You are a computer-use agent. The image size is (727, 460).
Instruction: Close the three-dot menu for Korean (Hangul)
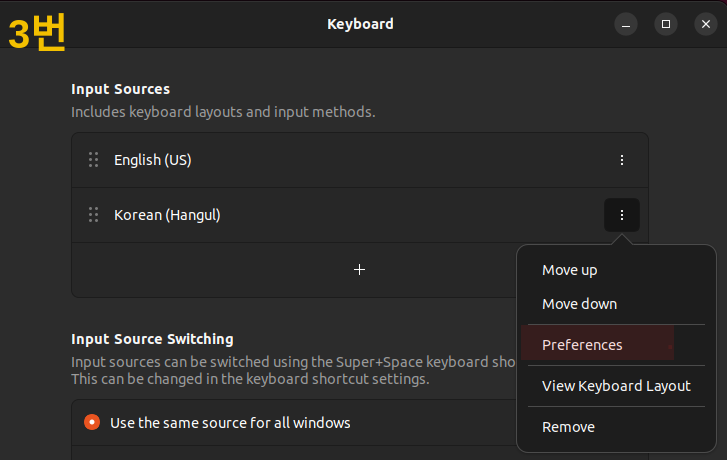(622, 215)
